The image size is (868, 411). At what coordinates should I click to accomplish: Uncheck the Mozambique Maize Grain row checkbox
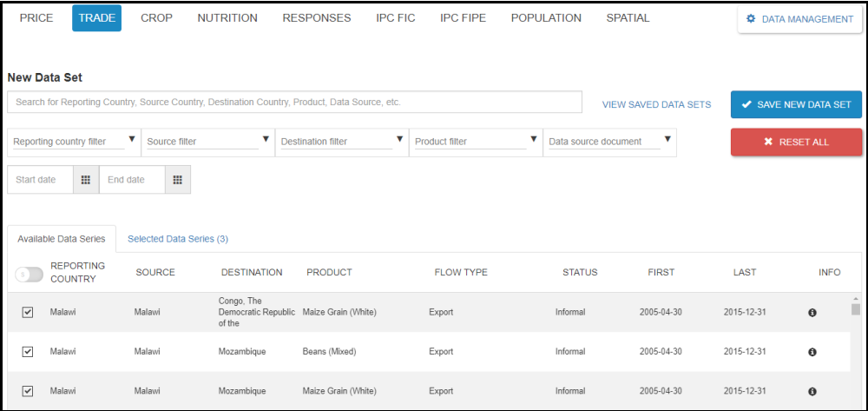(28, 391)
